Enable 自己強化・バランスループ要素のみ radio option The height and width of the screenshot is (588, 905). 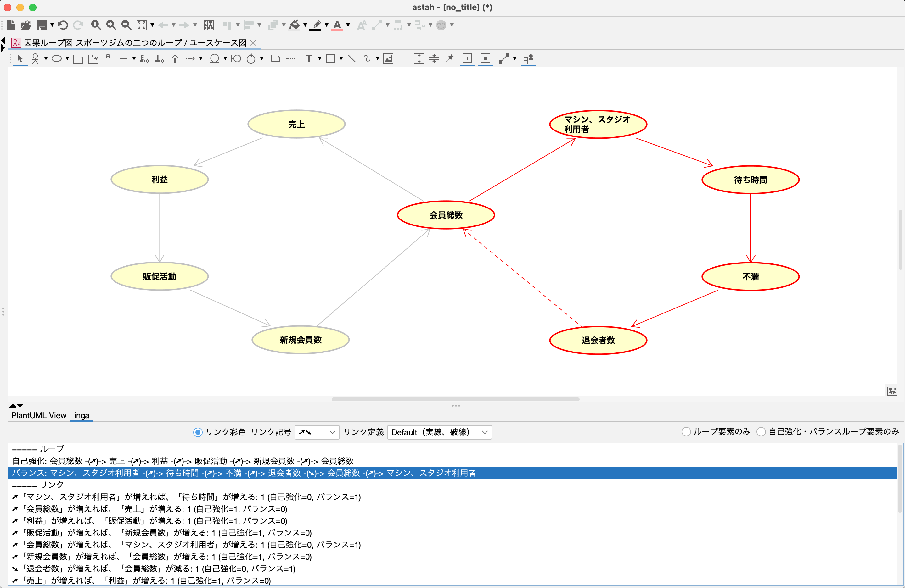click(761, 432)
